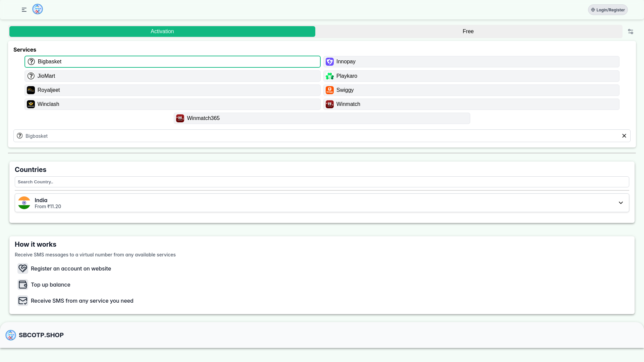Click the mail Receive SMS icon
Viewport: 644px width, 362px height.
23,301
